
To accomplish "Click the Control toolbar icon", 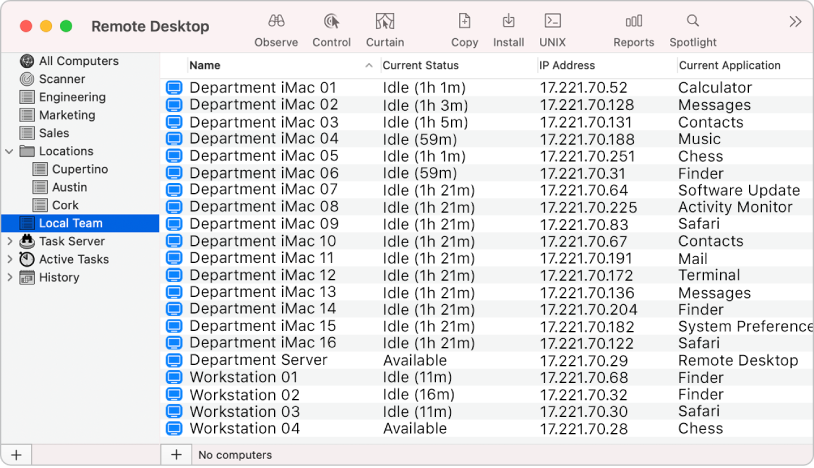I will 331,21.
